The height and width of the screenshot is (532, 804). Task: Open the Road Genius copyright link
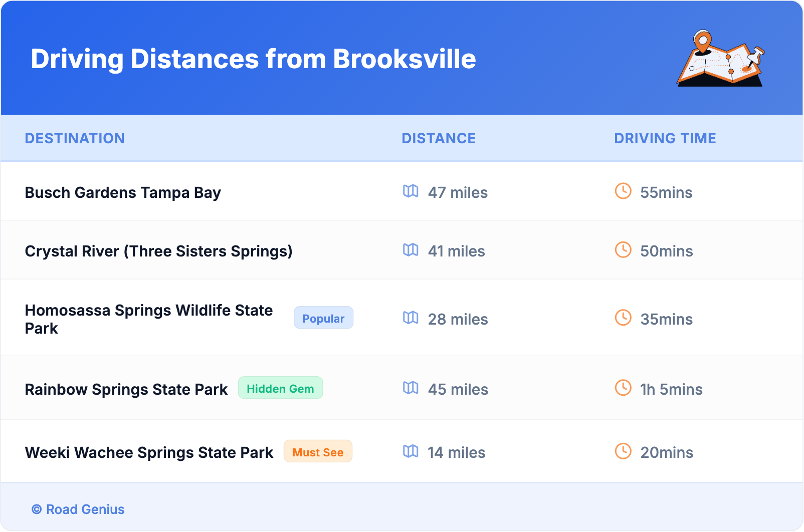click(x=78, y=509)
